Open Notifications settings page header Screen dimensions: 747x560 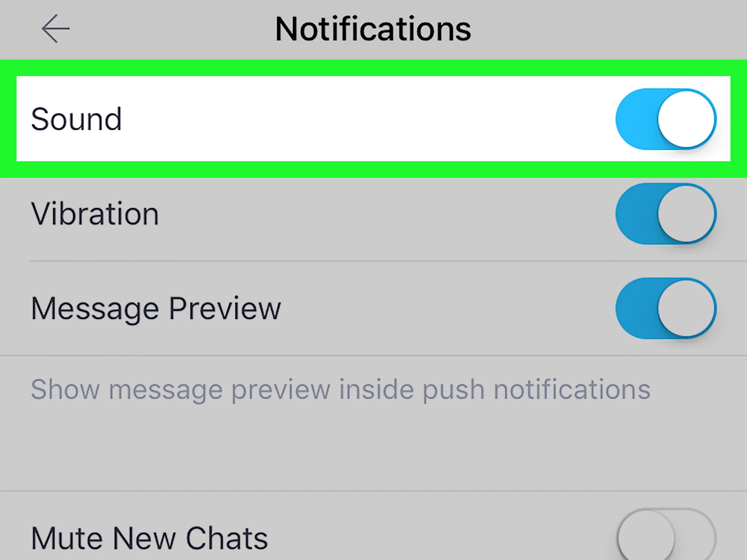click(373, 28)
